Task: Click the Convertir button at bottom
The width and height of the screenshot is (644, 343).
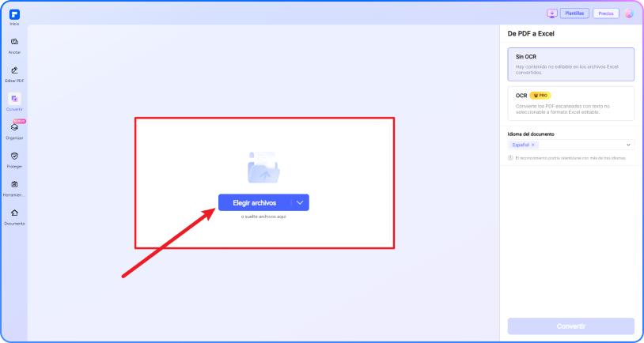Action: coord(571,326)
